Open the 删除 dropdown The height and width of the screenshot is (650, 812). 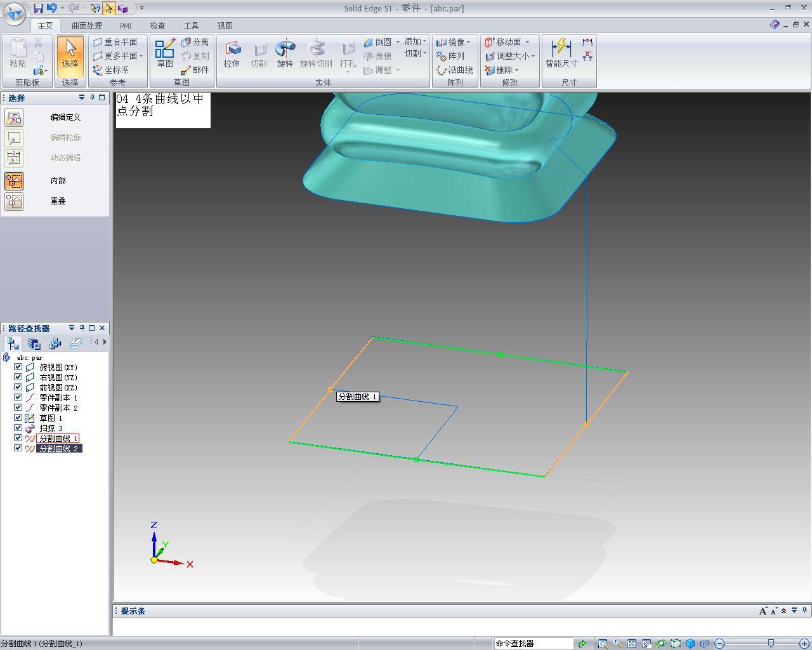(x=516, y=70)
